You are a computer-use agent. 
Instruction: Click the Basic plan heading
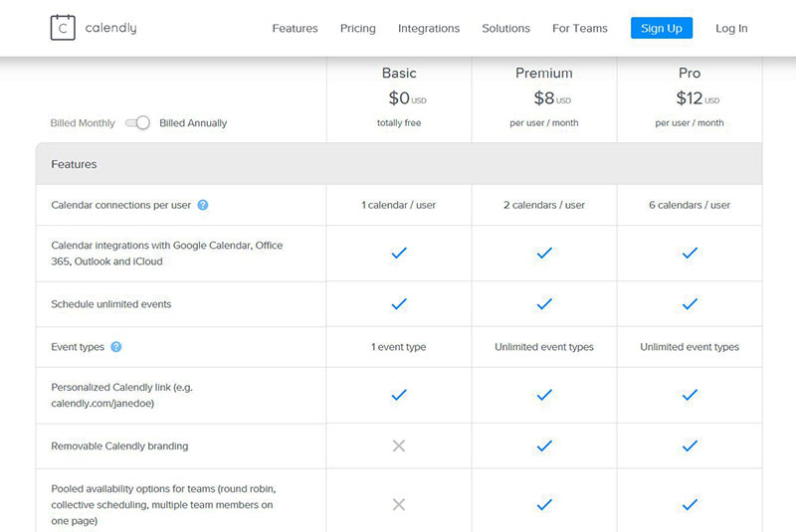tap(399, 73)
